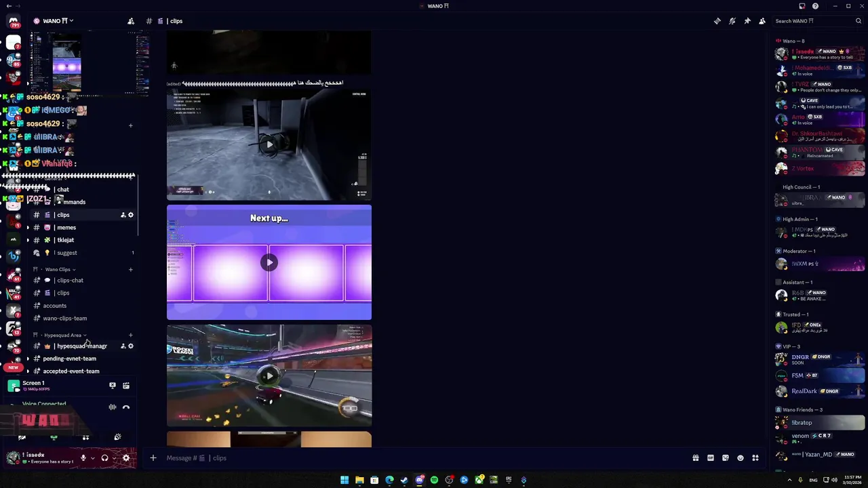The image size is (868, 488).
Task: Toggle microphone mute
Action: pos(83,458)
